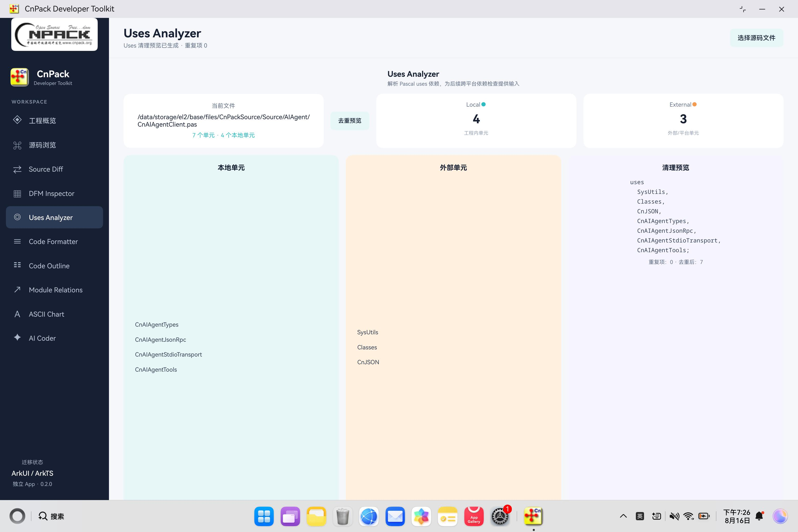Select Classes in external units list

(367, 347)
